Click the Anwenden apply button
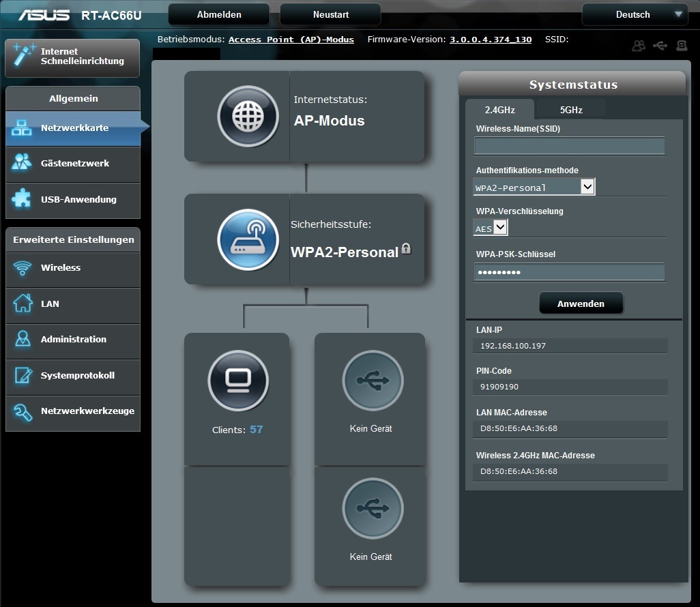 coord(581,303)
